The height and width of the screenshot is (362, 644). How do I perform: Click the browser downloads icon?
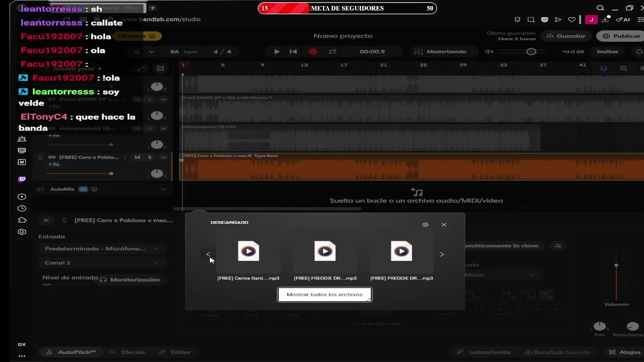pyautogui.click(x=605, y=20)
